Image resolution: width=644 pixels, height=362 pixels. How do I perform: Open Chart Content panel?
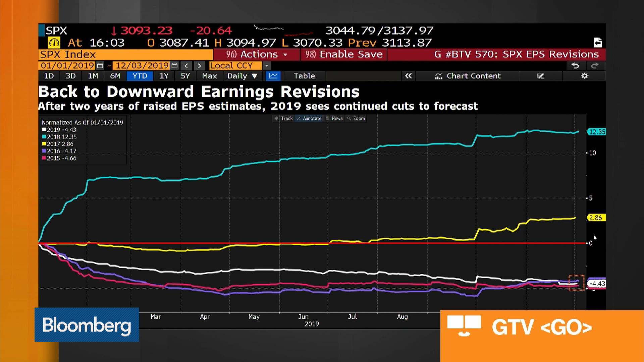pos(467,76)
